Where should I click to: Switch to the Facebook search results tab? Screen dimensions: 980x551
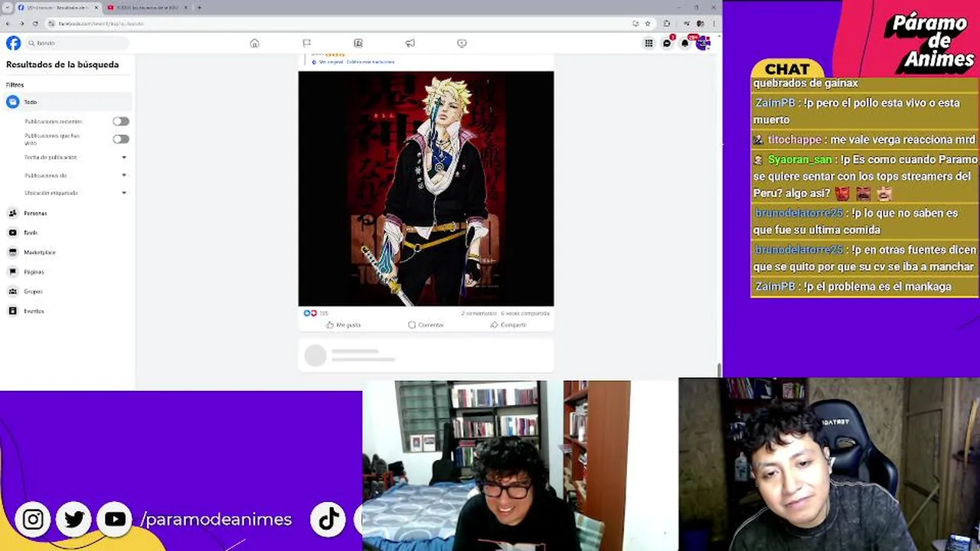57,8
